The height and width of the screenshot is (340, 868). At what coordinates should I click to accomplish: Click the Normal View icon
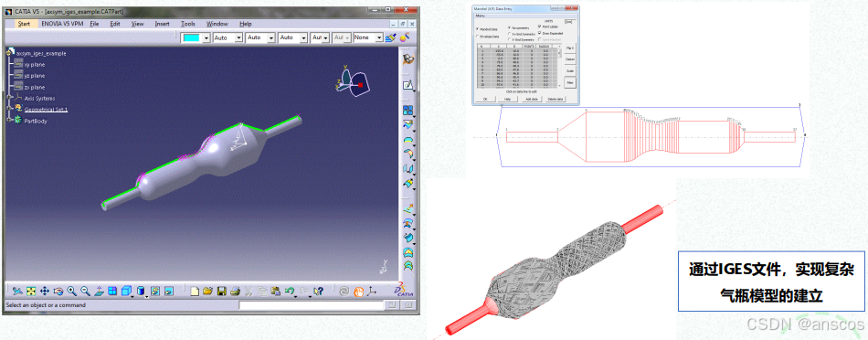pos(99,291)
